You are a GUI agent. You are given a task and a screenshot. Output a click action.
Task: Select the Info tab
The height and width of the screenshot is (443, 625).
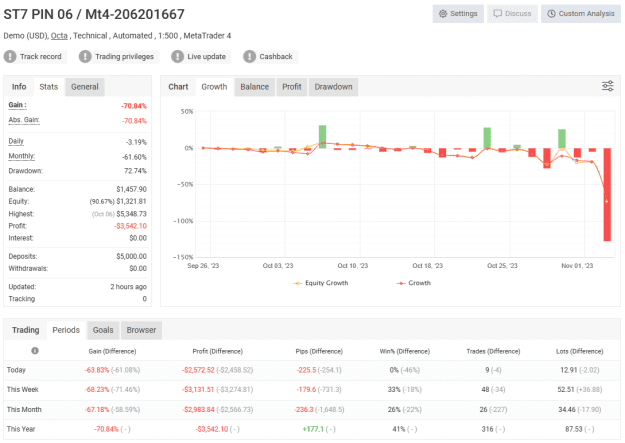(19, 87)
